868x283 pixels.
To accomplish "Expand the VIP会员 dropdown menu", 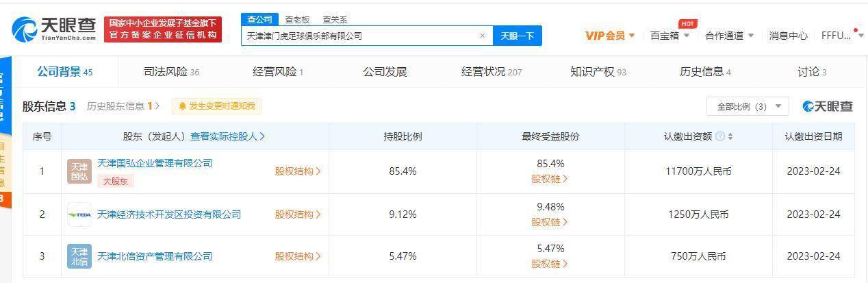I will (610, 36).
